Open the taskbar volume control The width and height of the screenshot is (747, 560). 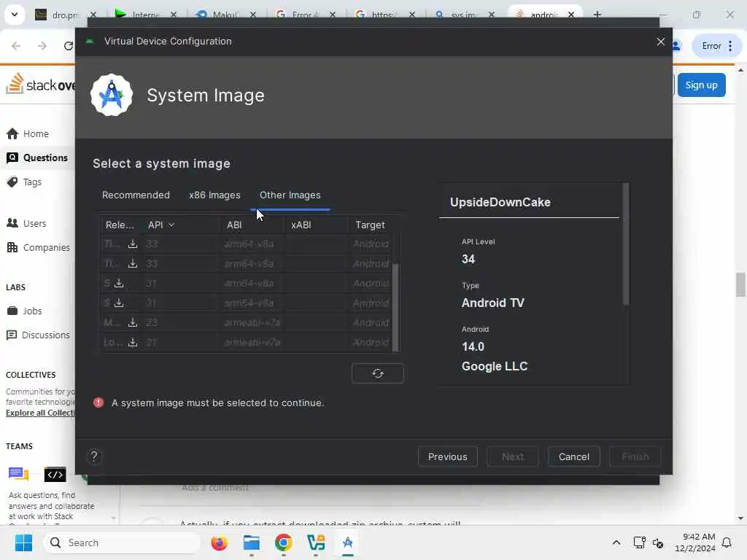pyautogui.click(x=658, y=542)
